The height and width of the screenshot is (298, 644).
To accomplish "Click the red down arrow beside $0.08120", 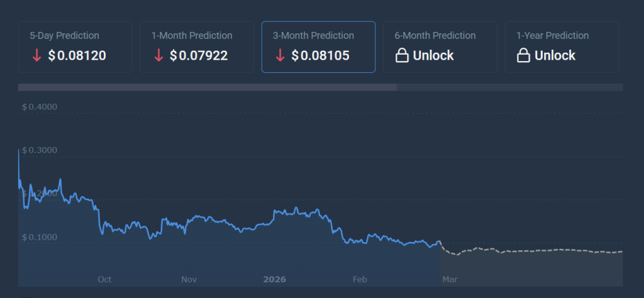I will point(37,56).
